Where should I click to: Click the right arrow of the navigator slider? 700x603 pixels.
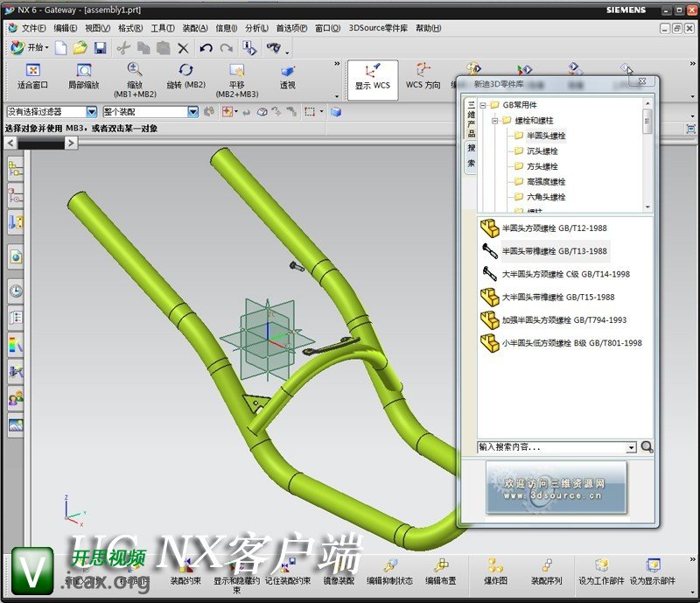point(71,143)
